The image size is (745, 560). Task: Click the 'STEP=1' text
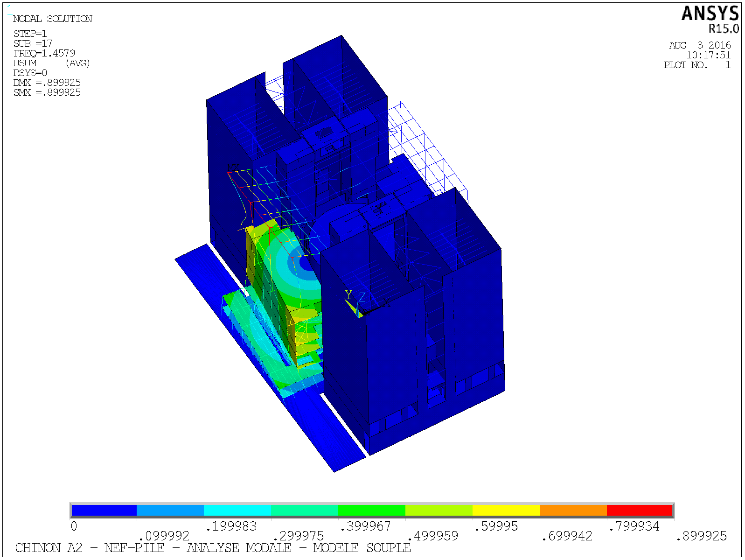30,34
